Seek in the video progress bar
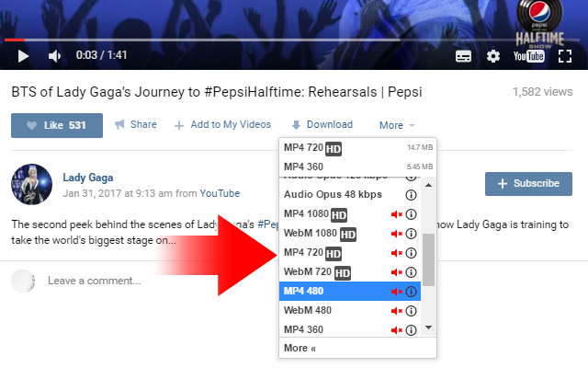This screenshot has height=368, width=588. tap(292, 40)
